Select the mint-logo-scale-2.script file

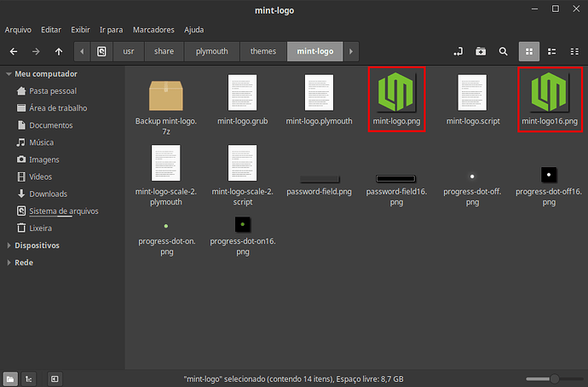click(243, 163)
